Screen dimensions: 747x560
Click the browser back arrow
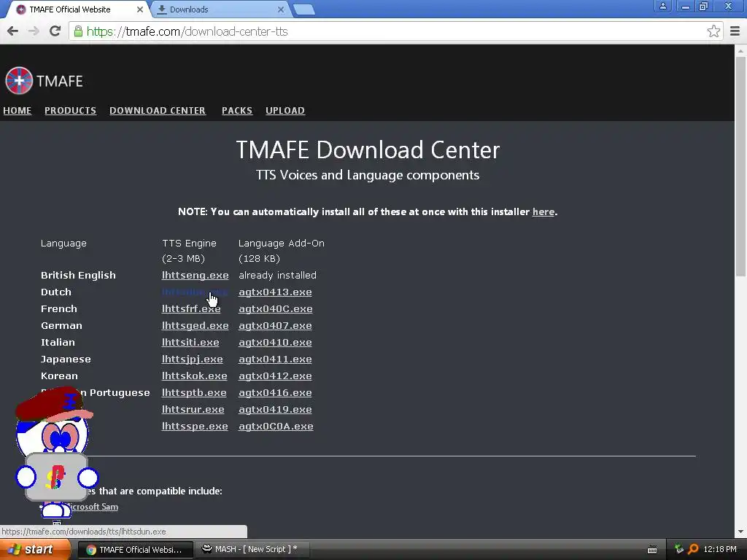(13, 31)
